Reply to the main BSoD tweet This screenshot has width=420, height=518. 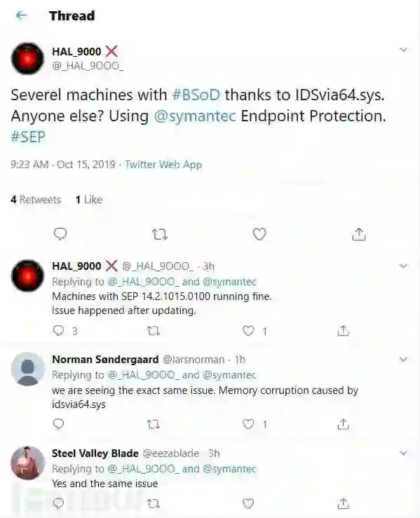pos(60,234)
